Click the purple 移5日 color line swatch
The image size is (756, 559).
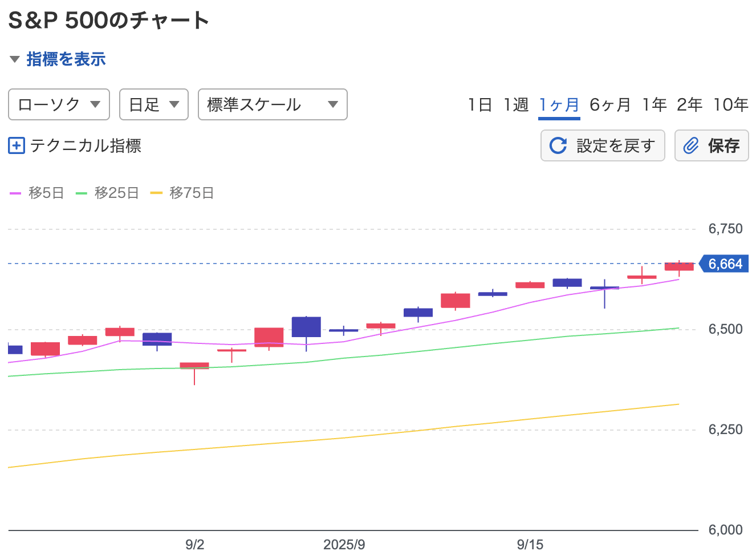pyautogui.click(x=15, y=193)
